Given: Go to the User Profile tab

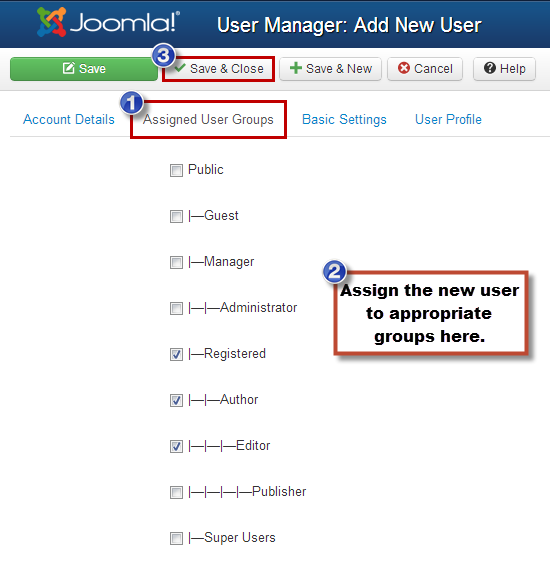Looking at the screenshot, I should [x=448, y=120].
